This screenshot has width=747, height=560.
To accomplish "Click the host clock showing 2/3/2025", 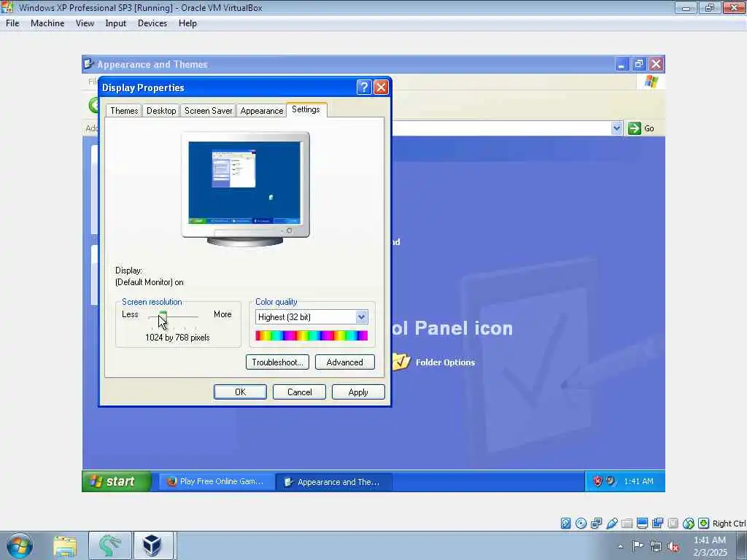I will (710, 546).
